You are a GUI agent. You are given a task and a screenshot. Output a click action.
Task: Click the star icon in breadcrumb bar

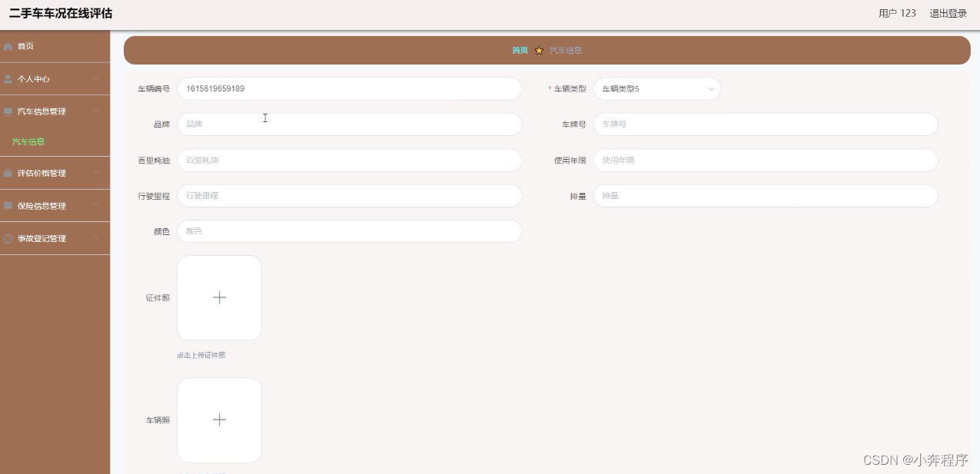click(539, 51)
